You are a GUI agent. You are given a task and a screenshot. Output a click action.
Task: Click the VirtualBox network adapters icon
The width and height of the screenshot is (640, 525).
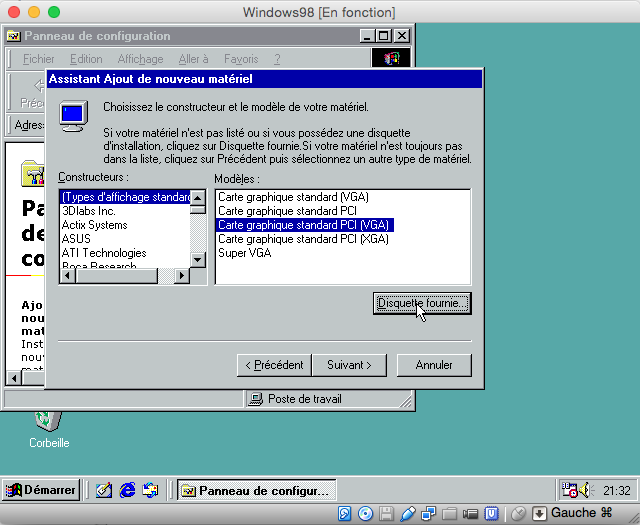click(x=429, y=514)
